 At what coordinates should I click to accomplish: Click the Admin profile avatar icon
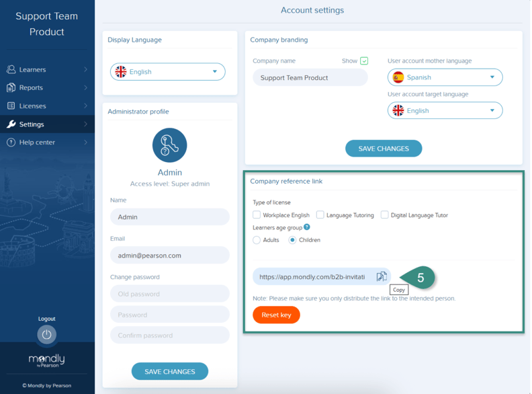(x=169, y=145)
